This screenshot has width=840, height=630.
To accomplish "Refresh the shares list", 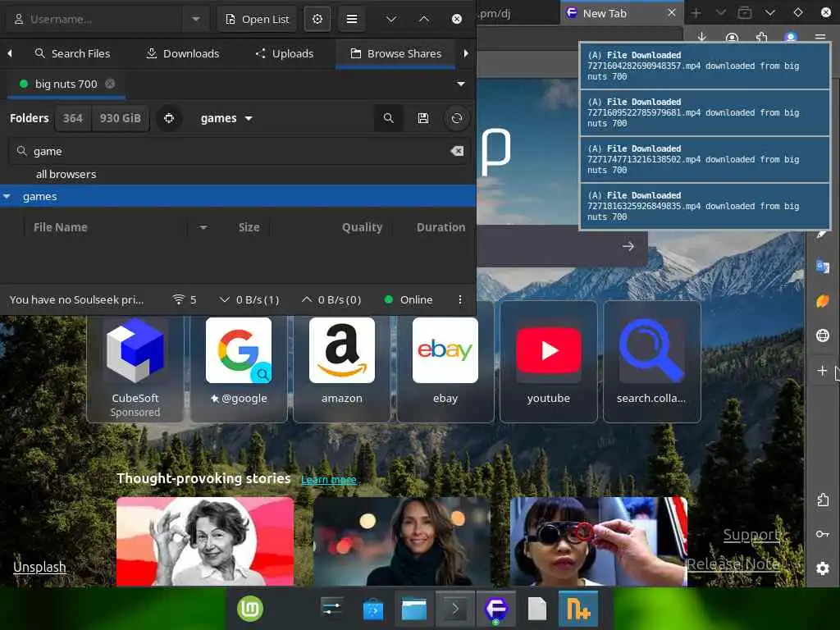I will click(x=456, y=118).
